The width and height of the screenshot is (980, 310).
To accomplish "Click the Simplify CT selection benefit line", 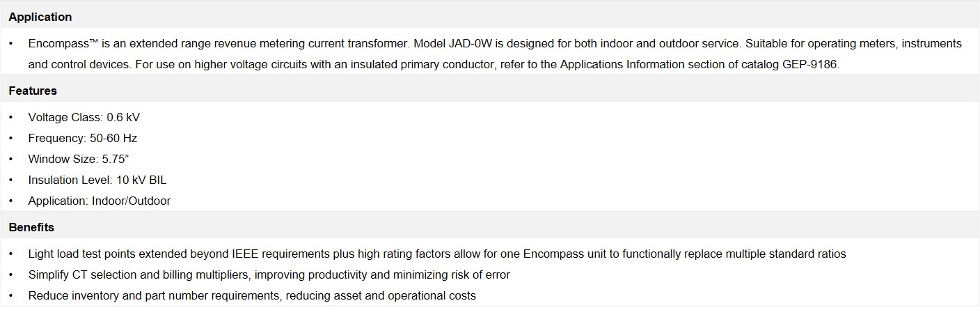I will pyautogui.click(x=269, y=274).
